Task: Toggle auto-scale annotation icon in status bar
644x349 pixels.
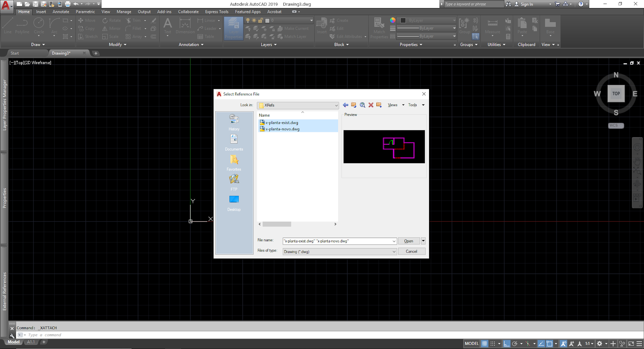Action: 571,344
